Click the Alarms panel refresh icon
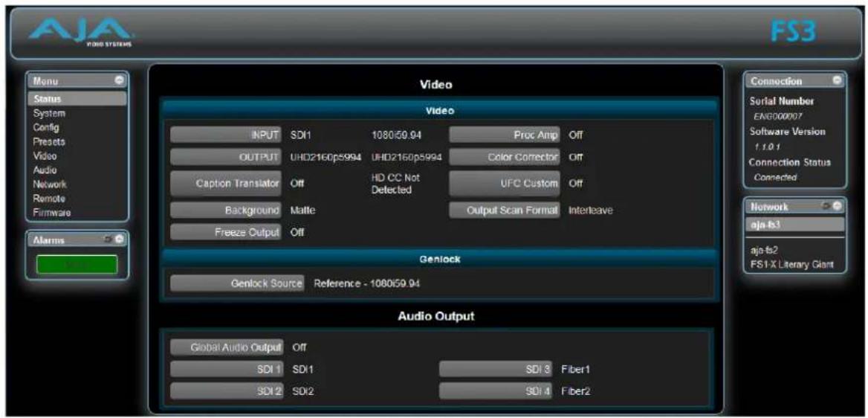The width and height of the screenshot is (868, 418). click(x=108, y=240)
